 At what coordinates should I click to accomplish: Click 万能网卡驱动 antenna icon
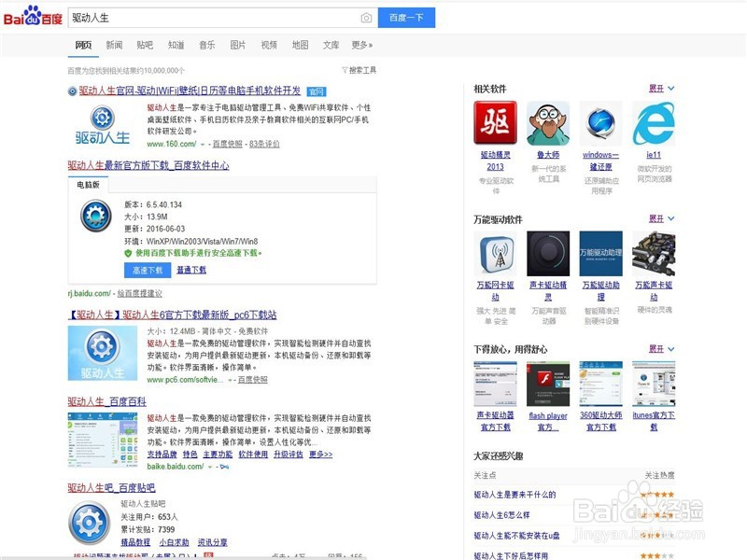(496, 253)
